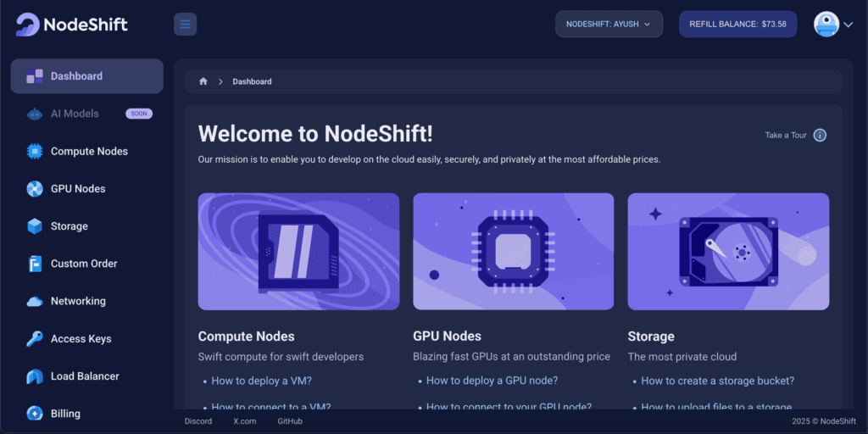Viewport: 868px width, 434px height.
Task: Click the Dashboard breadcrumb text
Action: coord(252,81)
